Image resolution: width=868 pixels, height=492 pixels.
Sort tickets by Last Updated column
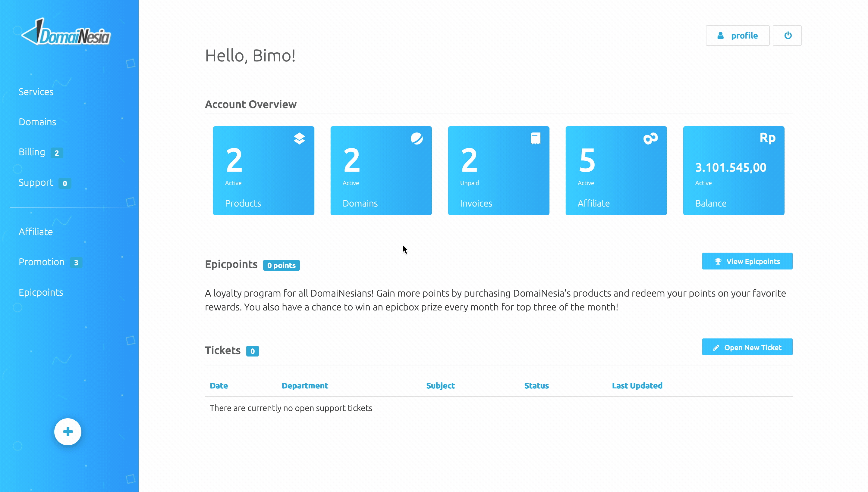coord(637,385)
